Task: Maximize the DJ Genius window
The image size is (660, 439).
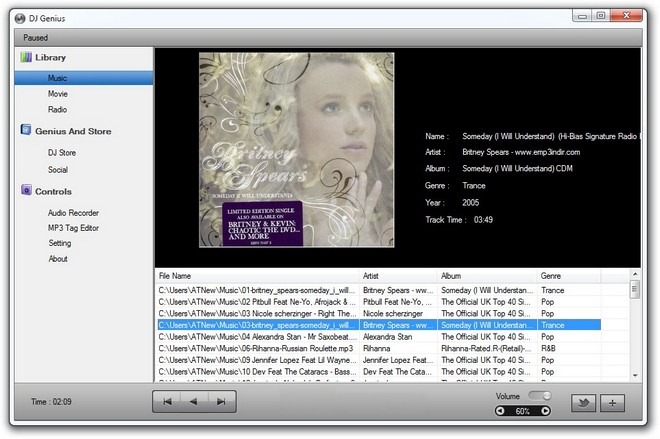Action: (601, 16)
